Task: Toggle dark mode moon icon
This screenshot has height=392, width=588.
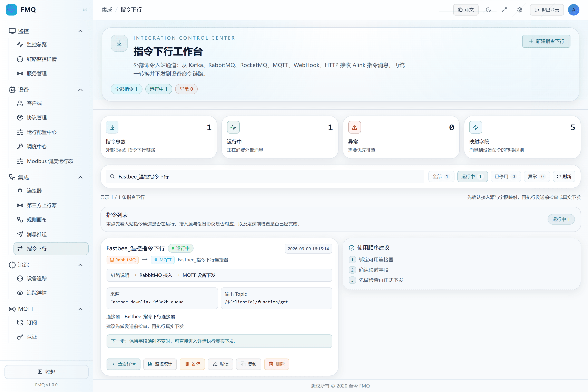Action: click(488, 10)
